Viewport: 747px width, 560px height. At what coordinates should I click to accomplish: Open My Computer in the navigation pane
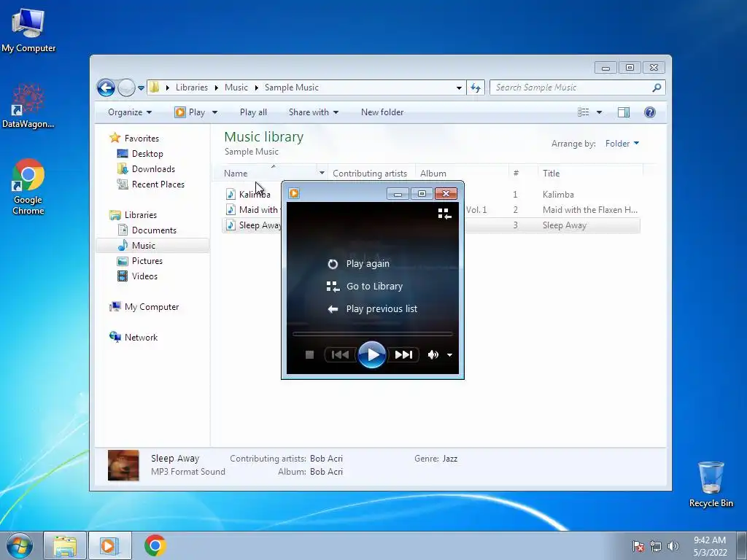144,307
